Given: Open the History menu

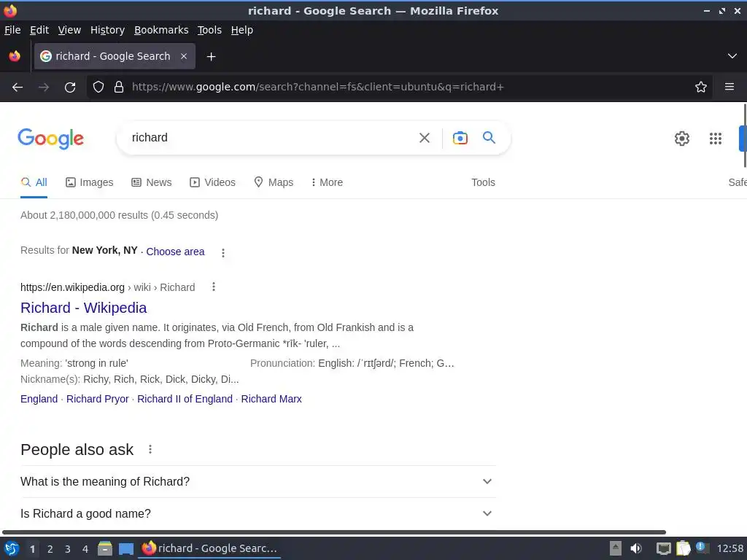Looking at the screenshot, I should pyautogui.click(x=108, y=30).
